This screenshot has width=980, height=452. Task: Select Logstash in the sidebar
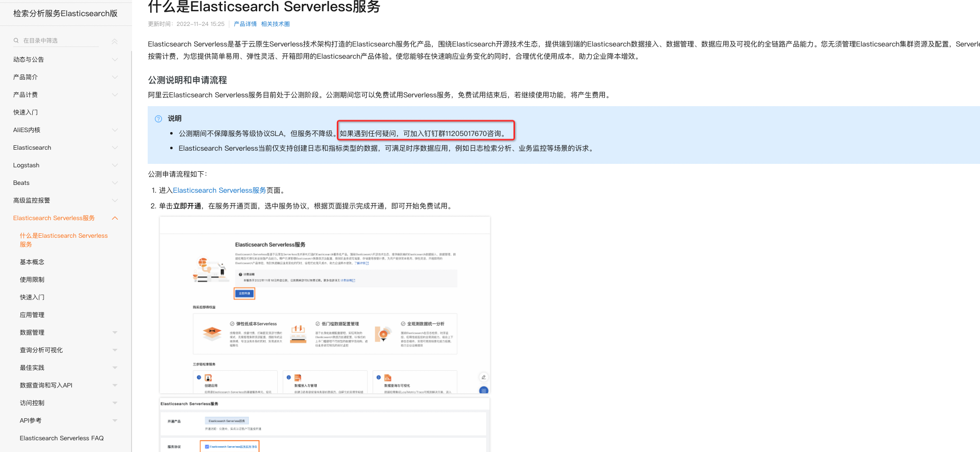coord(26,165)
